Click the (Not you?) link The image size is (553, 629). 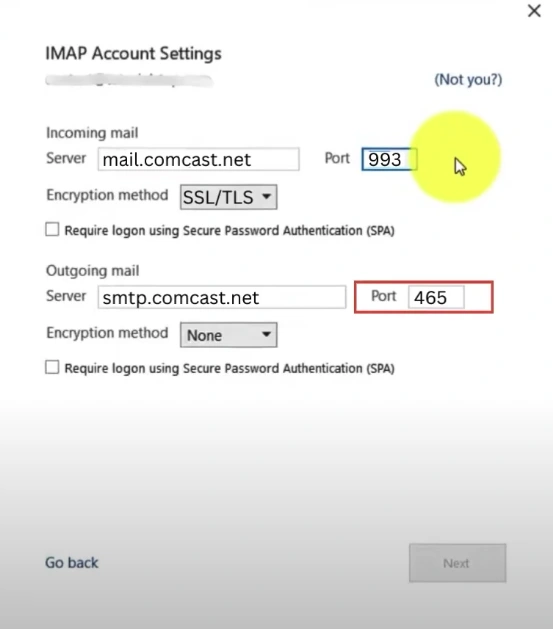[468, 79]
